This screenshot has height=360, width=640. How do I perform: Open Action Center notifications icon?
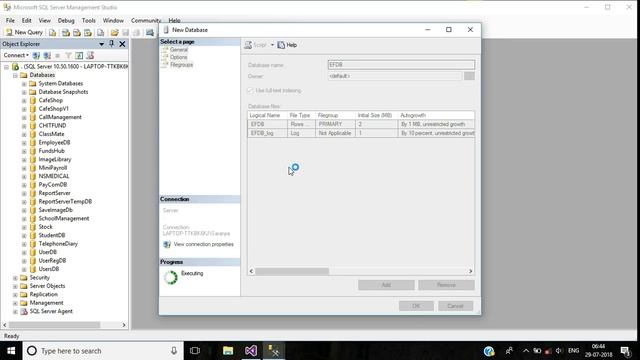click(625, 351)
